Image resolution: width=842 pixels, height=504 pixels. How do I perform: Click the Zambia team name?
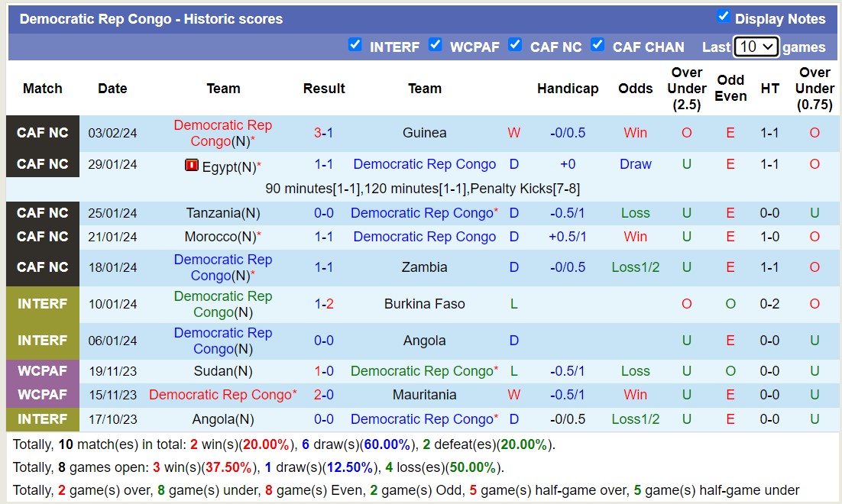(x=424, y=267)
